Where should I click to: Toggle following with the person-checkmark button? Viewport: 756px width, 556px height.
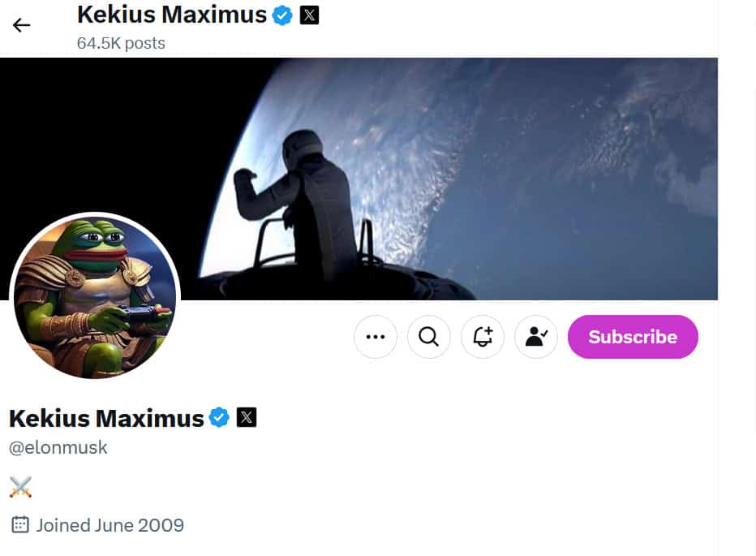(535, 337)
